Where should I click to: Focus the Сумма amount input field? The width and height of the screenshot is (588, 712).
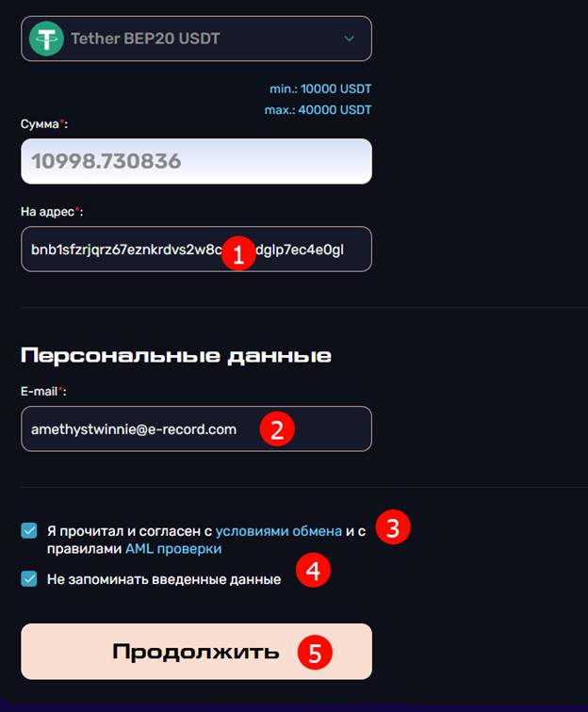click(x=196, y=161)
